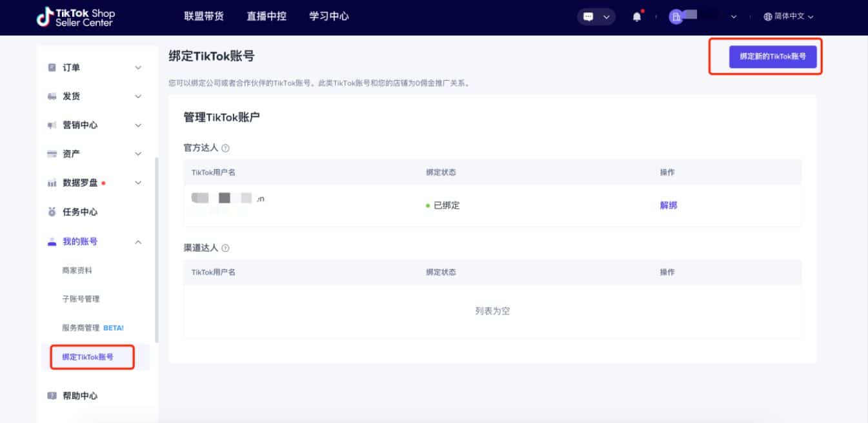868x423 pixels.
Task: Expand the 资产 menu chevron
Action: (138, 154)
